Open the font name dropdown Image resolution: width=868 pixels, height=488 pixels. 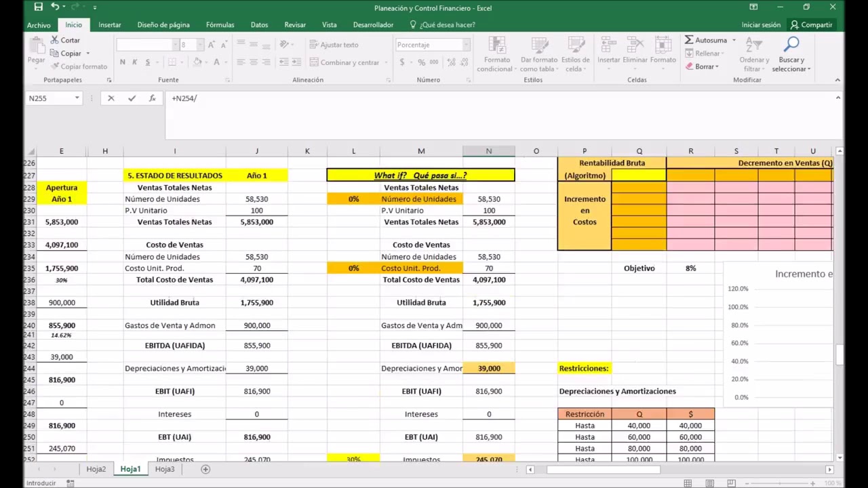click(x=174, y=45)
